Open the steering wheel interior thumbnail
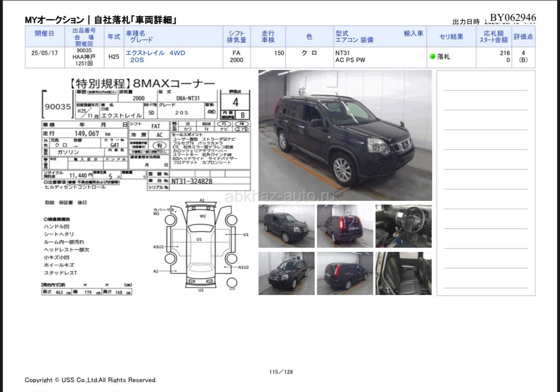This screenshot has width=560, height=392. tap(403, 226)
